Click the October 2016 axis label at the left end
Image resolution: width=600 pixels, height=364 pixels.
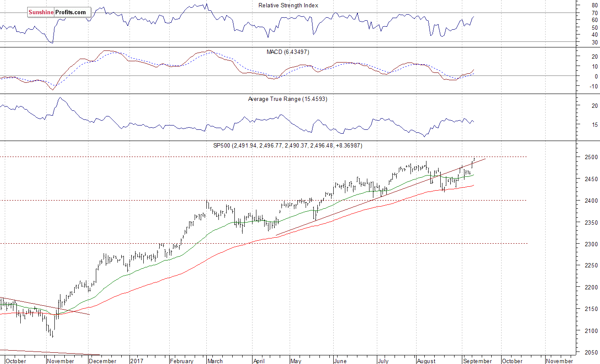16,361
